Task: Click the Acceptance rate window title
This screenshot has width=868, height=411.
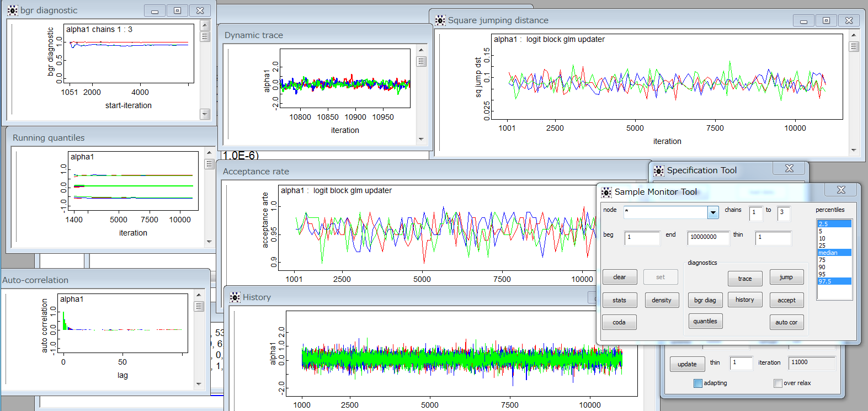Action: [256, 172]
